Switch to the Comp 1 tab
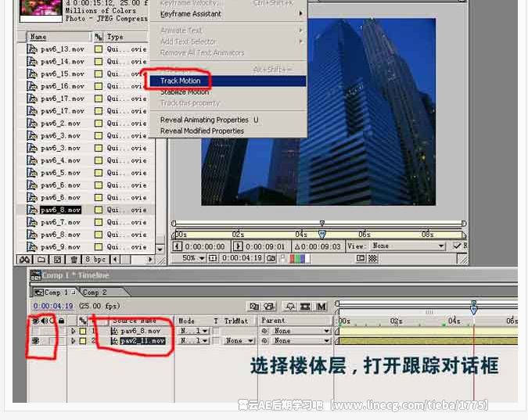The image size is (528, 420). pyautogui.click(x=56, y=293)
